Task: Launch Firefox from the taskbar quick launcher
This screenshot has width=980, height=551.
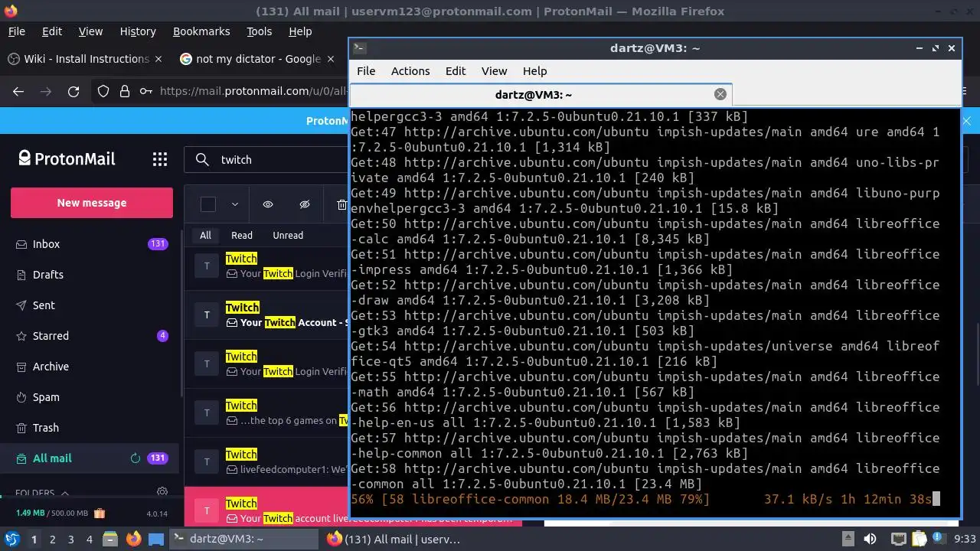Action: [x=134, y=539]
